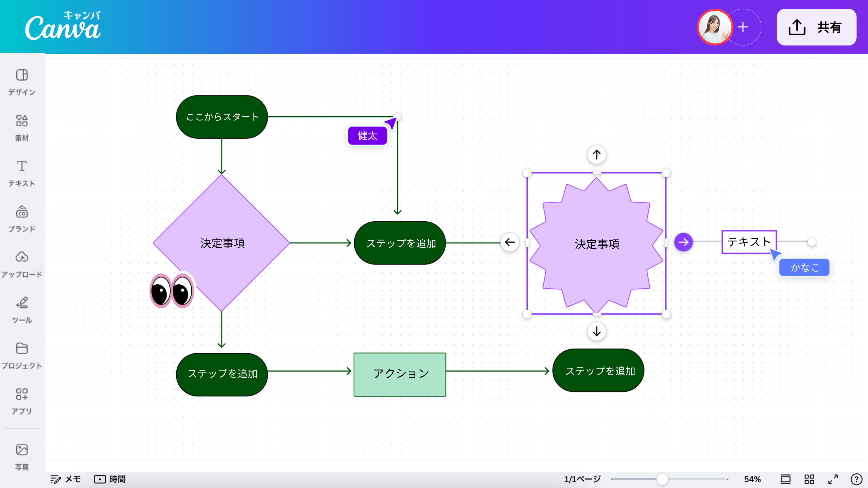Screen dimensions: 868x488
Task: Toggle grid view of pages
Action: click(809, 479)
